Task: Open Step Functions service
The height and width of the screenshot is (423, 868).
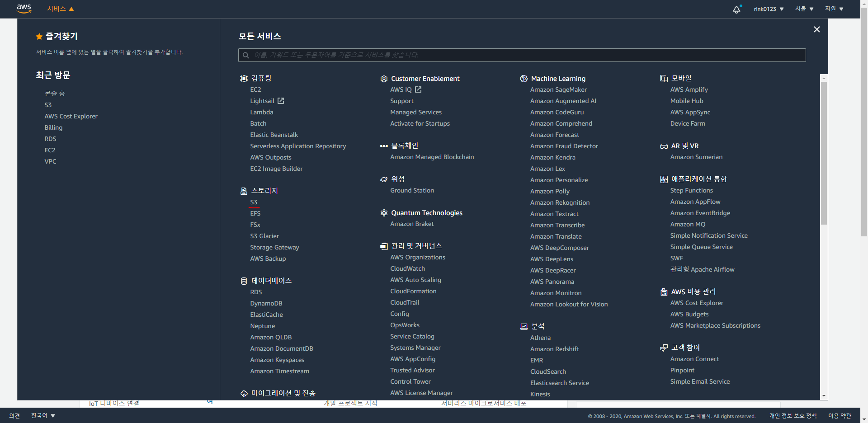Action: 692,190
